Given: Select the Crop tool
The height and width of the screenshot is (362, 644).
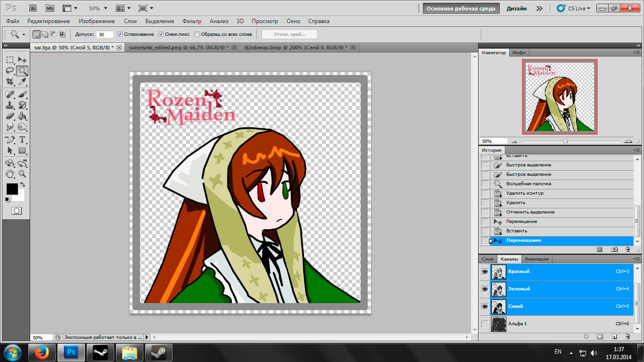Looking at the screenshot, I should click(10, 82).
